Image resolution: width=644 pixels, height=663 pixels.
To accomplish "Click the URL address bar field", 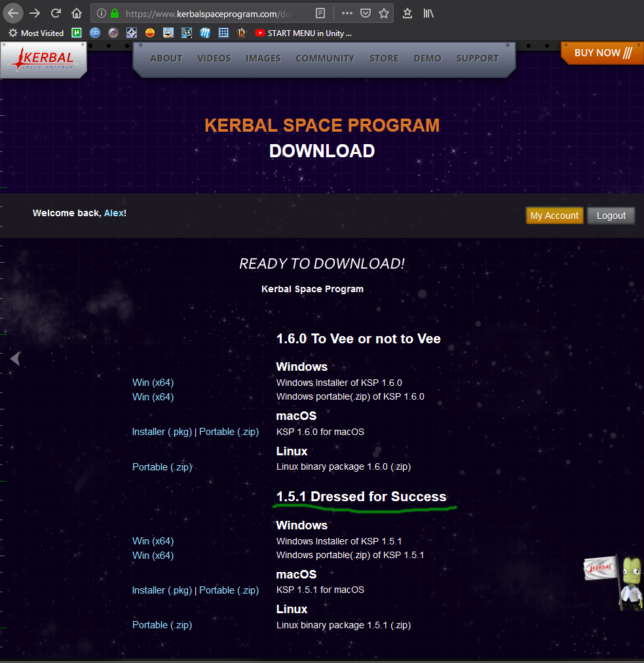I will tap(210, 13).
